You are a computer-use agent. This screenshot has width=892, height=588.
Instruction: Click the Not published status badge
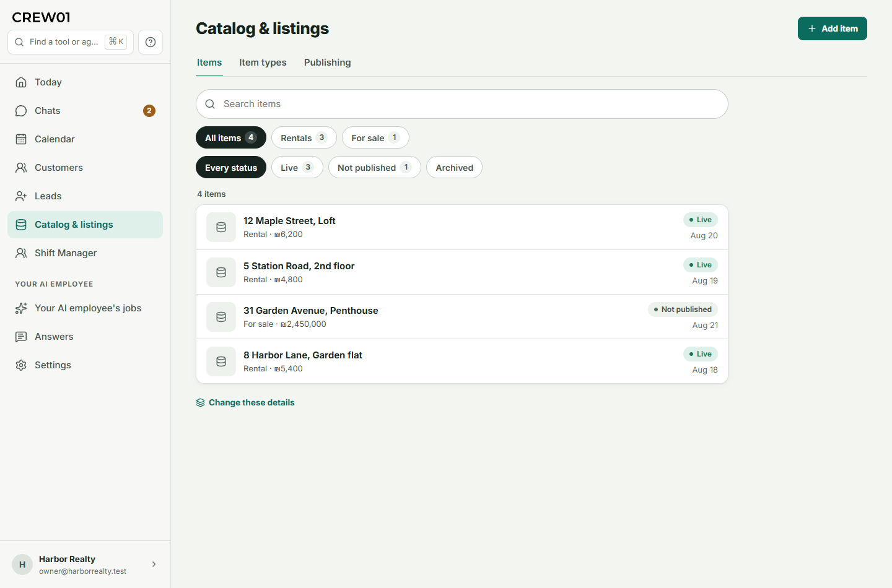pyautogui.click(x=683, y=309)
